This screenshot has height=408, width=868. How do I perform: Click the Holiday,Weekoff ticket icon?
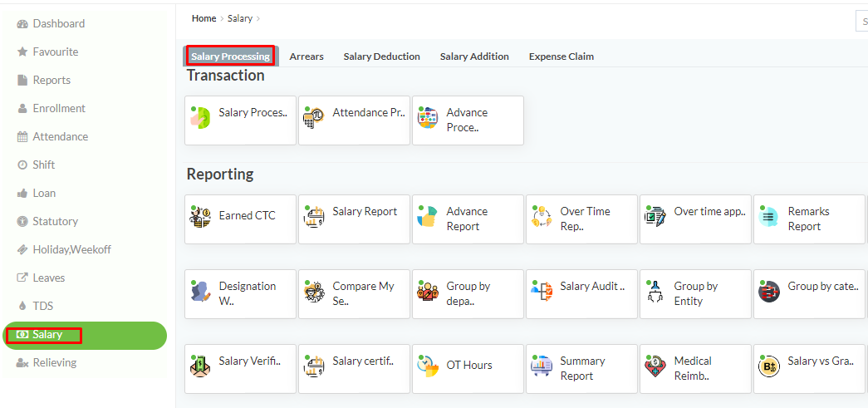click(x=22, y=249)
